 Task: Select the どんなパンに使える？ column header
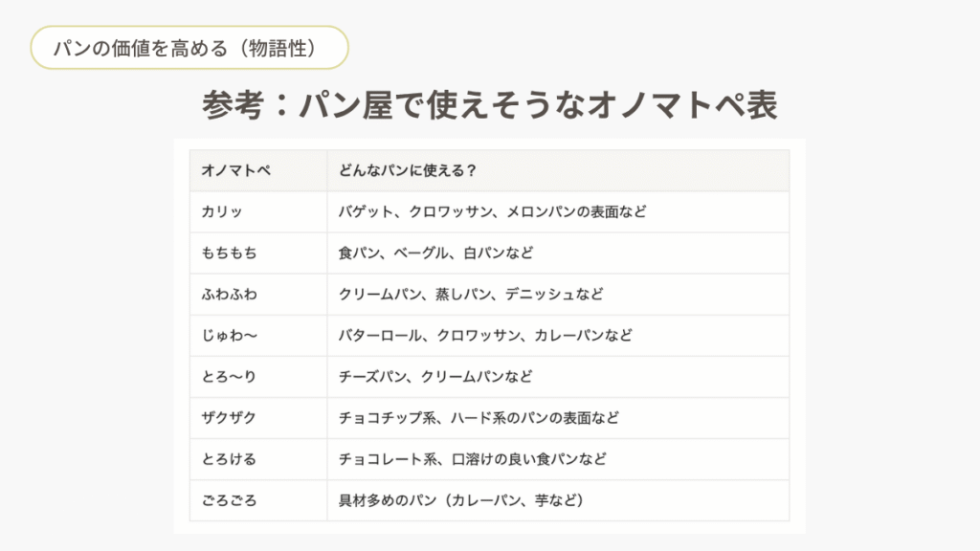[409, 170]
